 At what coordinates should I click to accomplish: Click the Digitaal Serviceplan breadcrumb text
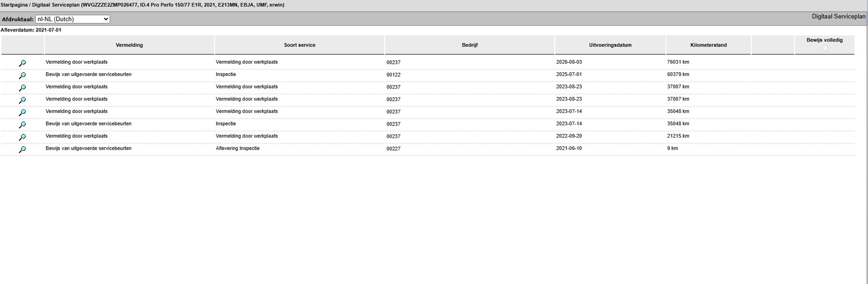(x=56, y=5)
